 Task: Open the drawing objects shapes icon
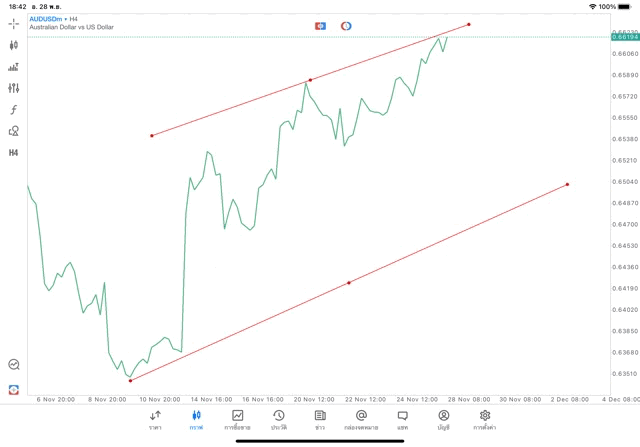pos(14,131)
